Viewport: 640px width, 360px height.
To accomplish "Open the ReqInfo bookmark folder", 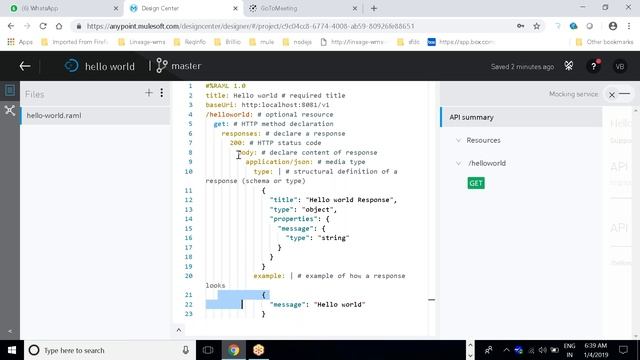I will tap(190, 42).
